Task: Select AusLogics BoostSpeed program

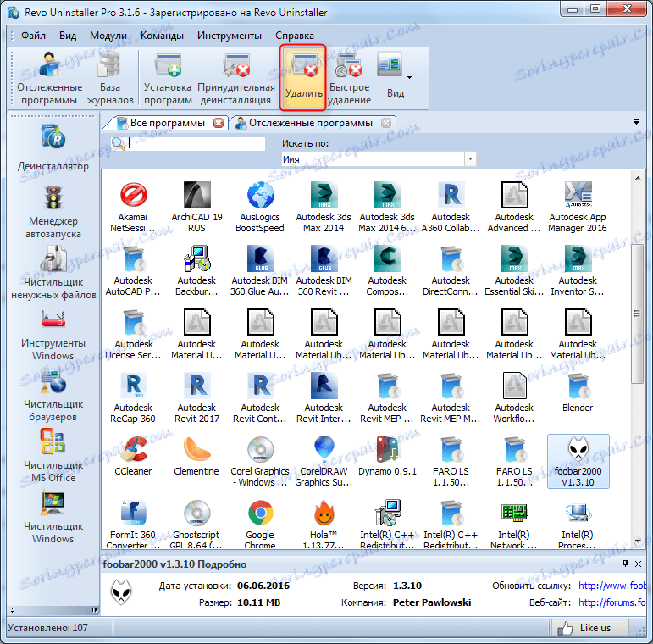Action: [260, 207]
